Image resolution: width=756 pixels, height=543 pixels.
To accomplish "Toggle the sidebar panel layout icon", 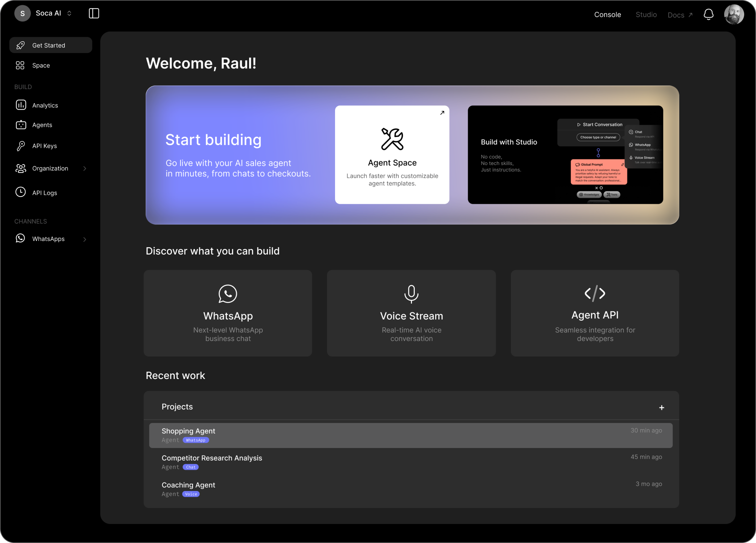I will 94,14.
